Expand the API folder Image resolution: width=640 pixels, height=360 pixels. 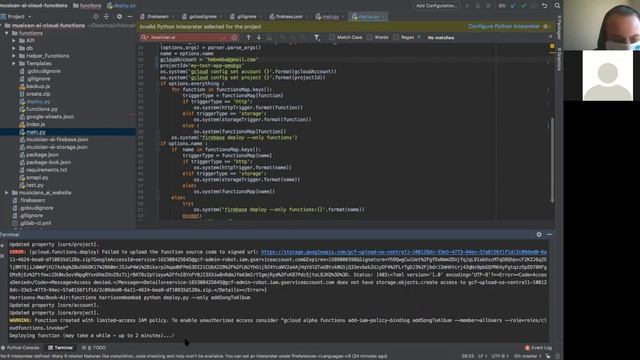pos(13,41)
